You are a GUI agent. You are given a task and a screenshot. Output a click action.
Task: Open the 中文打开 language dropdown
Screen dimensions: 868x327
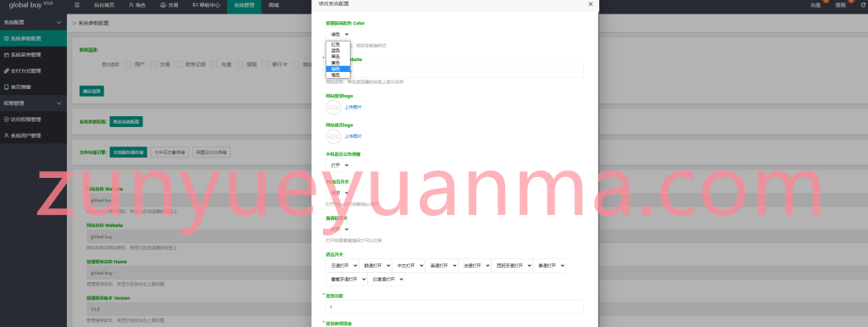click(409, 266)
